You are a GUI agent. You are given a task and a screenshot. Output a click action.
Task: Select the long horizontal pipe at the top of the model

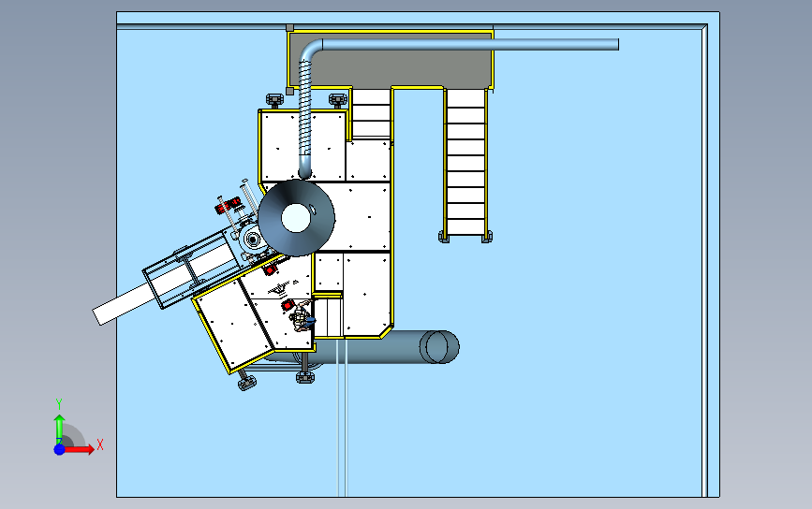click(468, 45)
